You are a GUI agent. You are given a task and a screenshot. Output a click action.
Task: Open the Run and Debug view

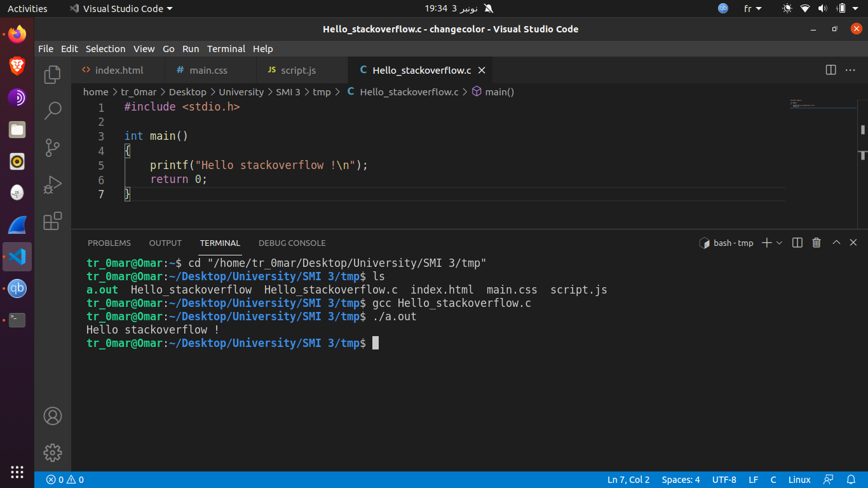click(53, 185)
